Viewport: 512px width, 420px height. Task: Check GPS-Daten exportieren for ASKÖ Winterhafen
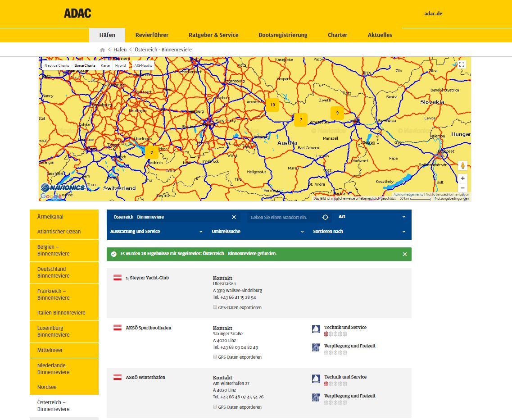click(215, 407)
